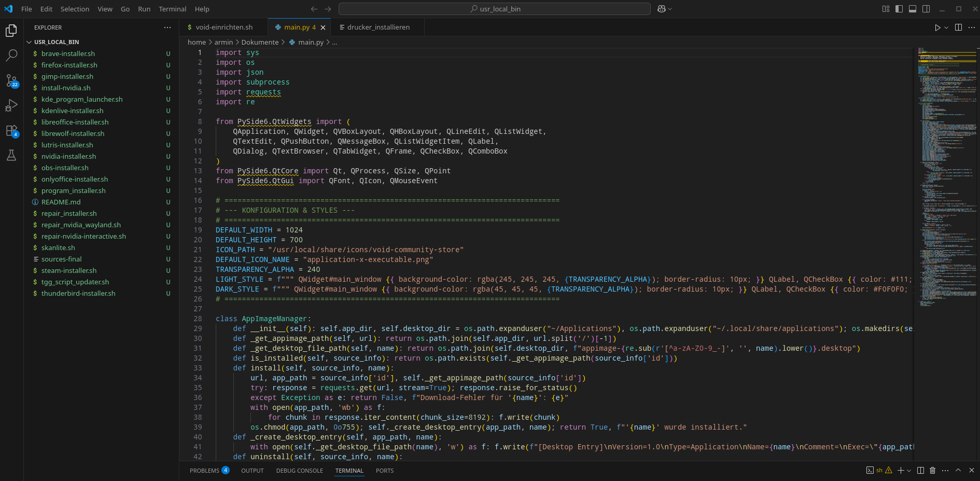Click the Dokumente breadcrumb segment
This screenshot has width=980, height=481.
coord(260,42)
